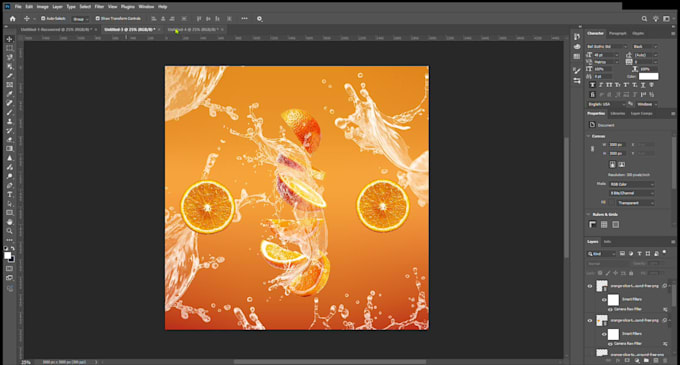Filter layers by pixel layers icon
Screen dimensions: 680x365
click(622, 254)
